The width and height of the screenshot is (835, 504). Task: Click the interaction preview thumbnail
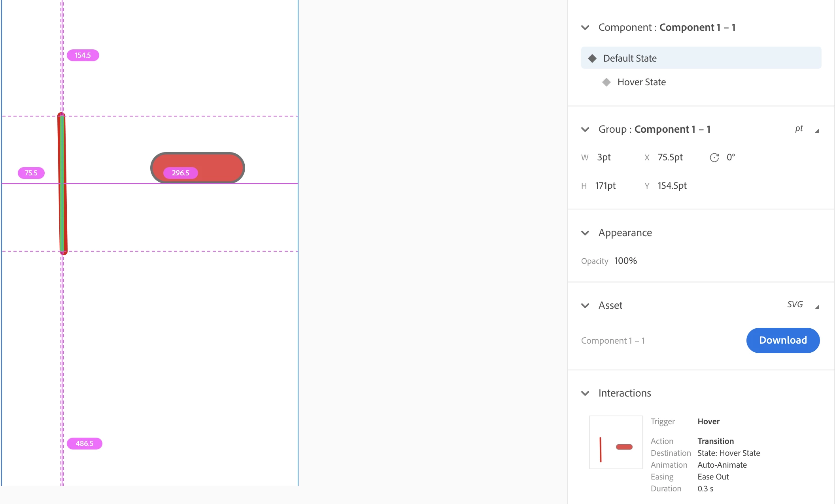coord(616,442)
